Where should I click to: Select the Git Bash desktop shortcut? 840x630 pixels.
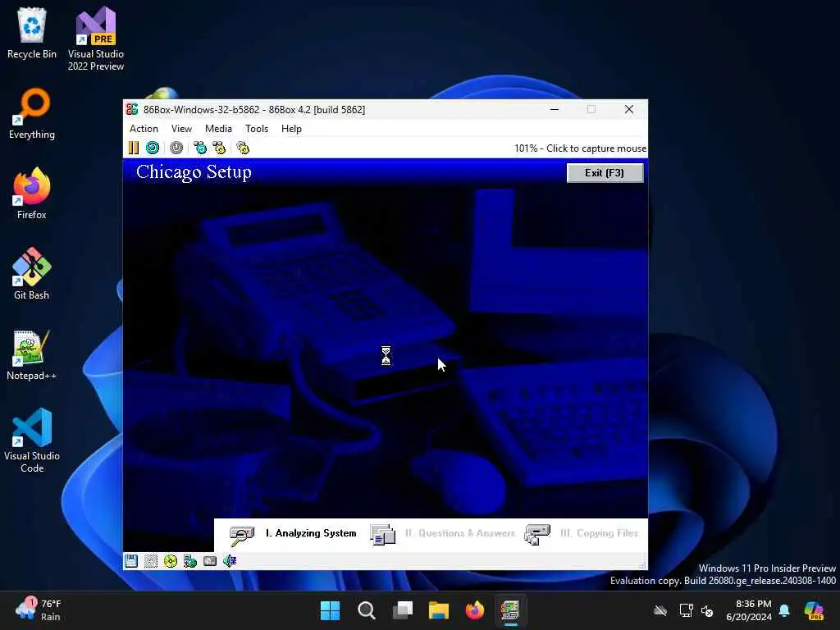point(32,274)
